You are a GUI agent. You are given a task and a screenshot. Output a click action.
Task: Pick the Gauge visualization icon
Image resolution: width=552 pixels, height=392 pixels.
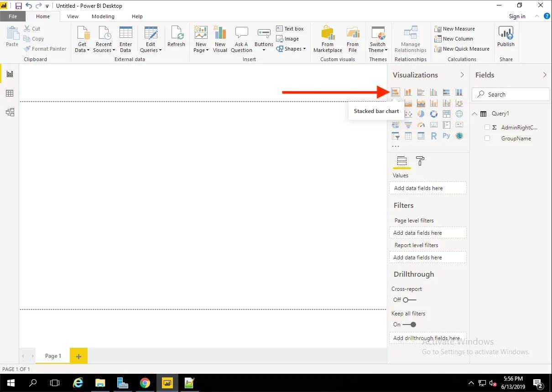point(421,125)
